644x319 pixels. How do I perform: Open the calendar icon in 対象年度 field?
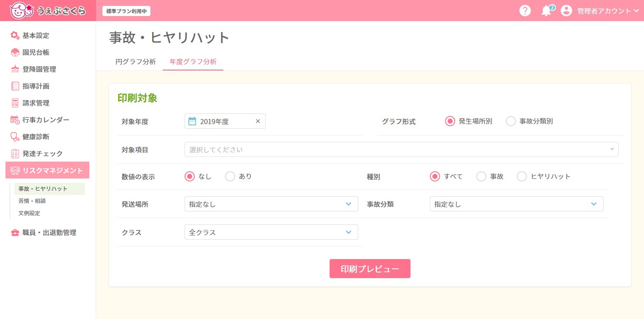(192, 122)
